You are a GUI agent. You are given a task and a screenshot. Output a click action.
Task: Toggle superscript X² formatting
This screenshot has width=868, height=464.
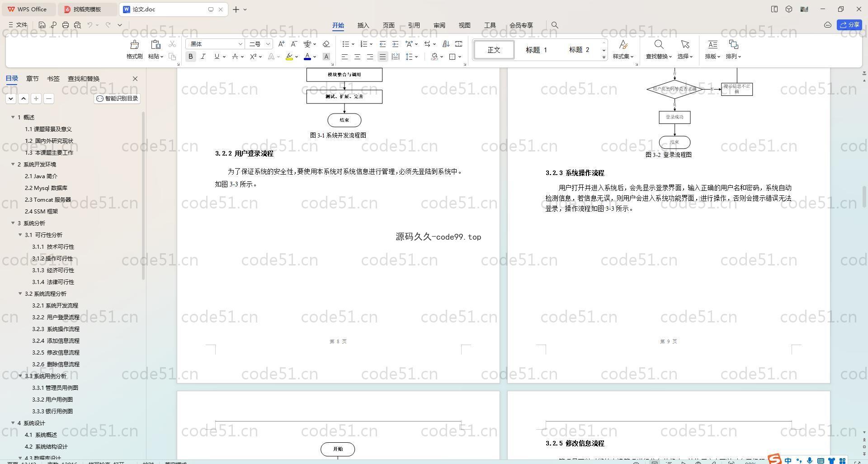click(253, 57)
